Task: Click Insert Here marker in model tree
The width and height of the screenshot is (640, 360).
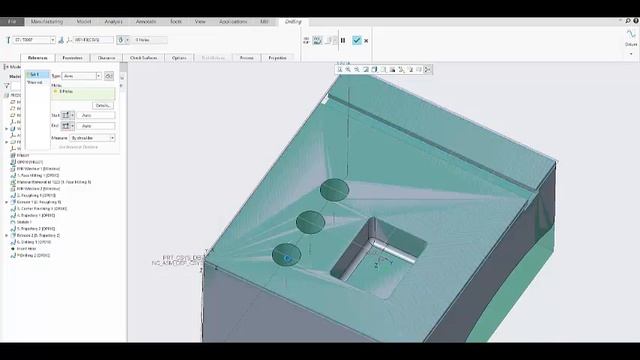Action: coord(24,249)
